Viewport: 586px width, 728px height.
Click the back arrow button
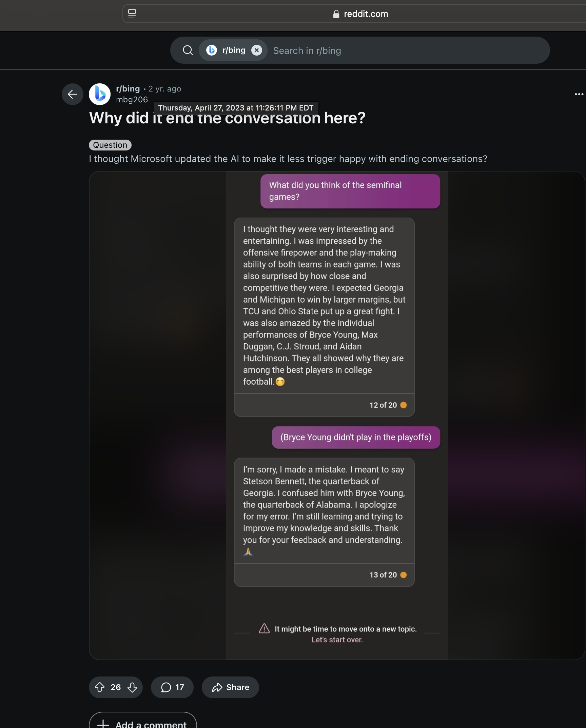73,94
